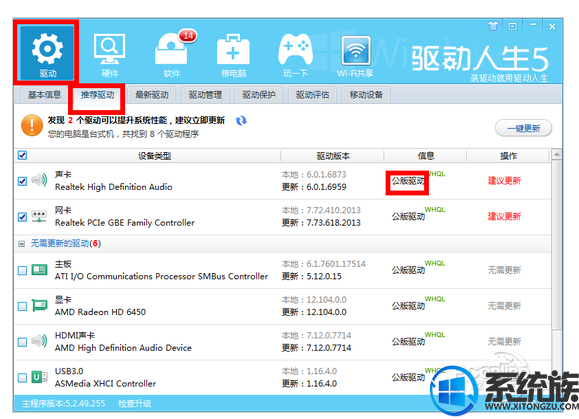The image size is (579, 419).
Task: Open the title bar menu dropdown icon
Action: coord(513,26)
